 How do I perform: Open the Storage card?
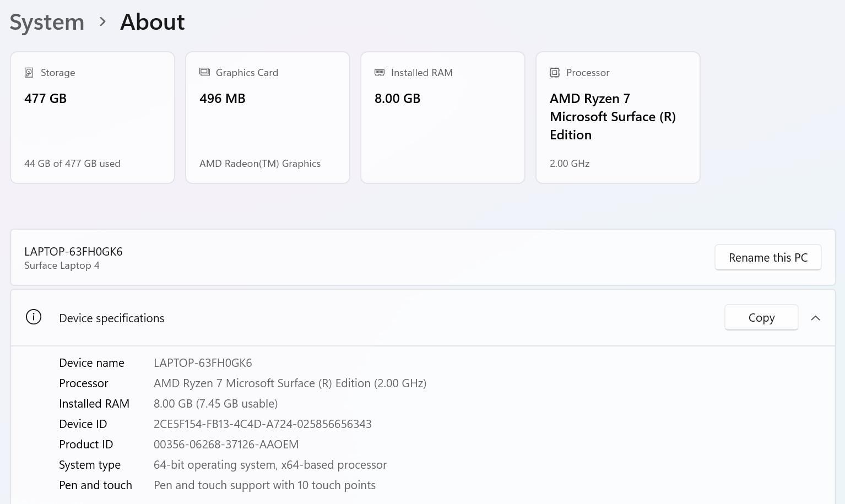(x=93, y=117)
